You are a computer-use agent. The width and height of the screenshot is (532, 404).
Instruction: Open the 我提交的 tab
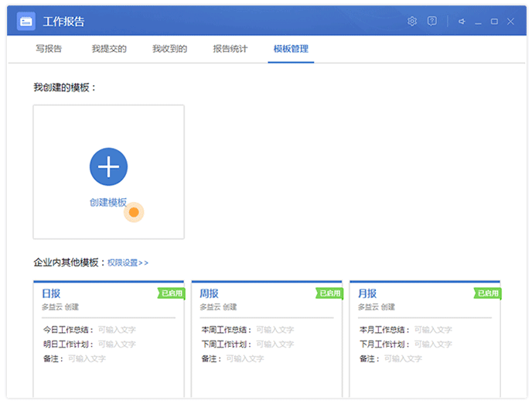pyautogui.click(x=109, y=49)
